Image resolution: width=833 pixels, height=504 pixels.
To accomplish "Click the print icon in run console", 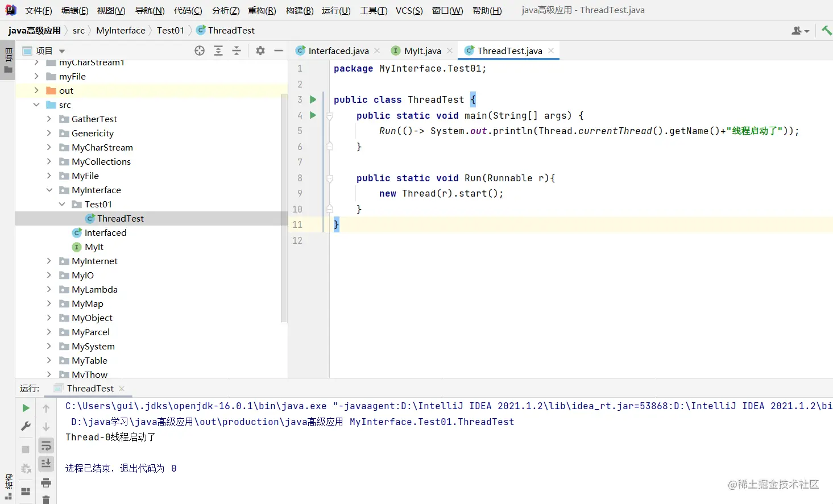I will tap(46, 483).
